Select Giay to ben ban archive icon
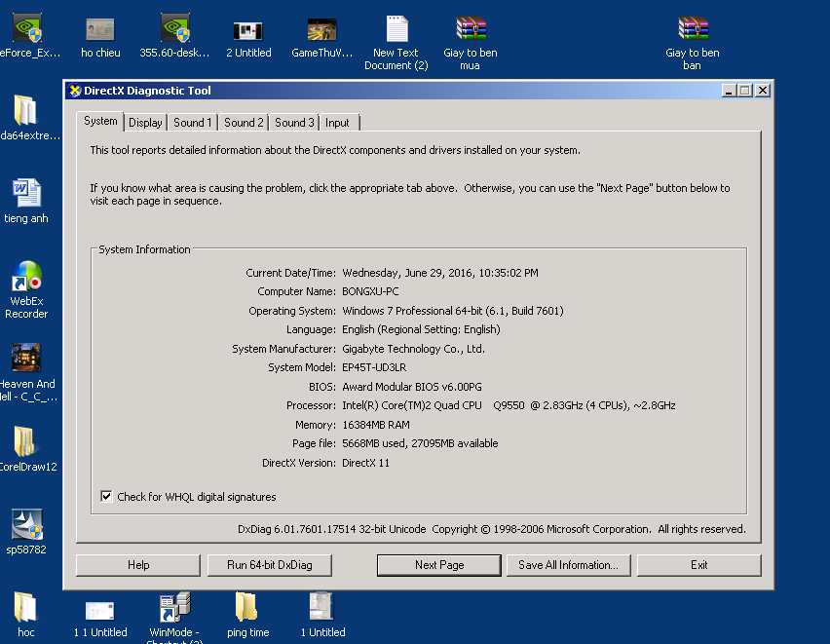The width and height of the screenshot is (830, 644). 693,30
